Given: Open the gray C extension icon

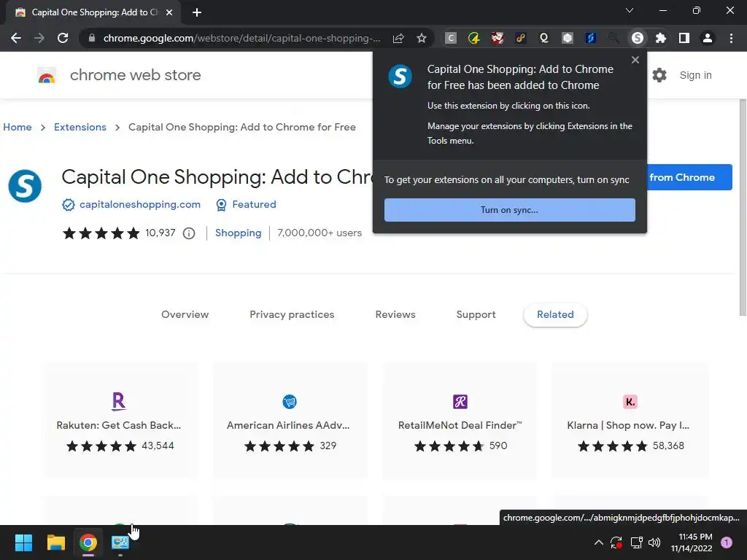Looking at the screenshot, I should click(451, 38).
